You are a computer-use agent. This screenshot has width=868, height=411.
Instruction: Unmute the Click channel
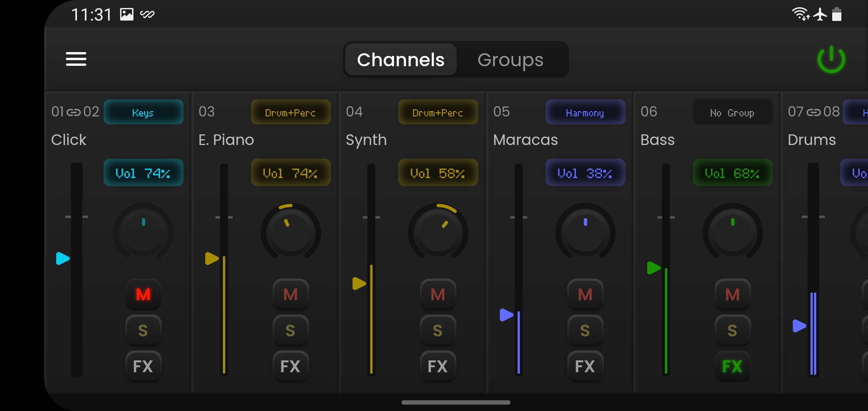tap(143, 295)
